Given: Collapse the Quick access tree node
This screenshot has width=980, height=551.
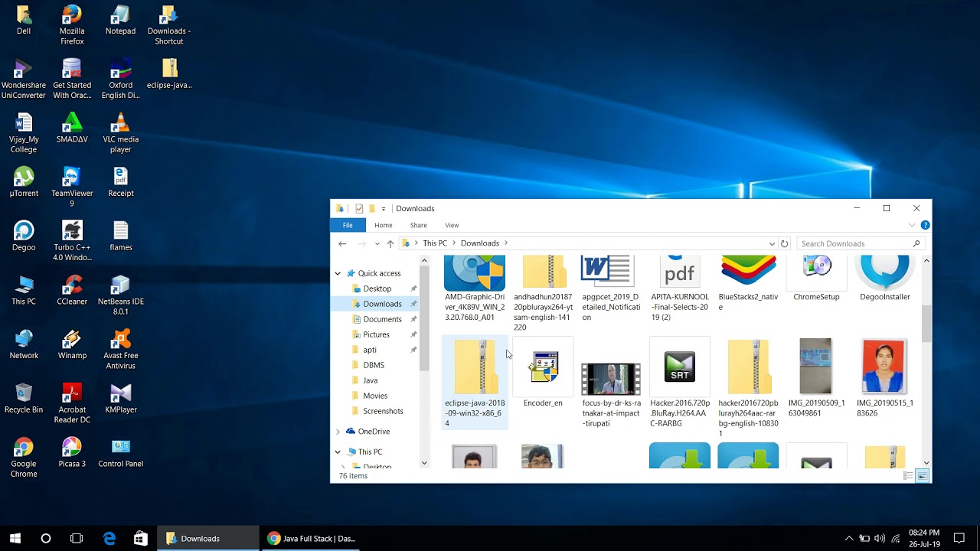Looking at the screenshot, I should [x=338, y=273].
